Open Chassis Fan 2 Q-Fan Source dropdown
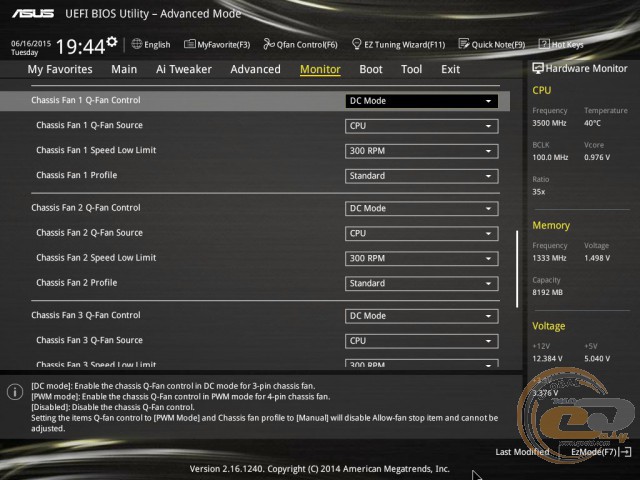The width and height of the screenshot is (640, 480). point(422,233)
